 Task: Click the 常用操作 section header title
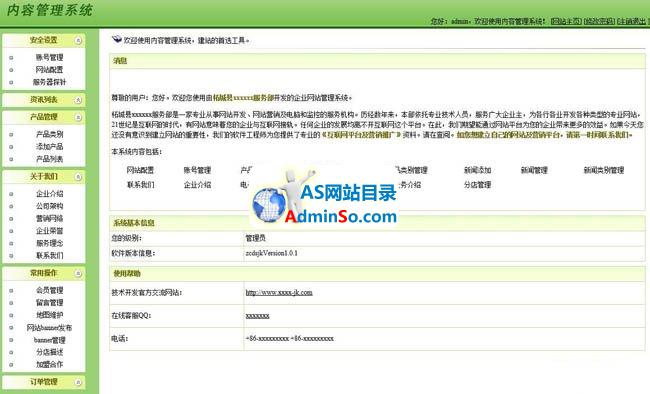(43, 273)
